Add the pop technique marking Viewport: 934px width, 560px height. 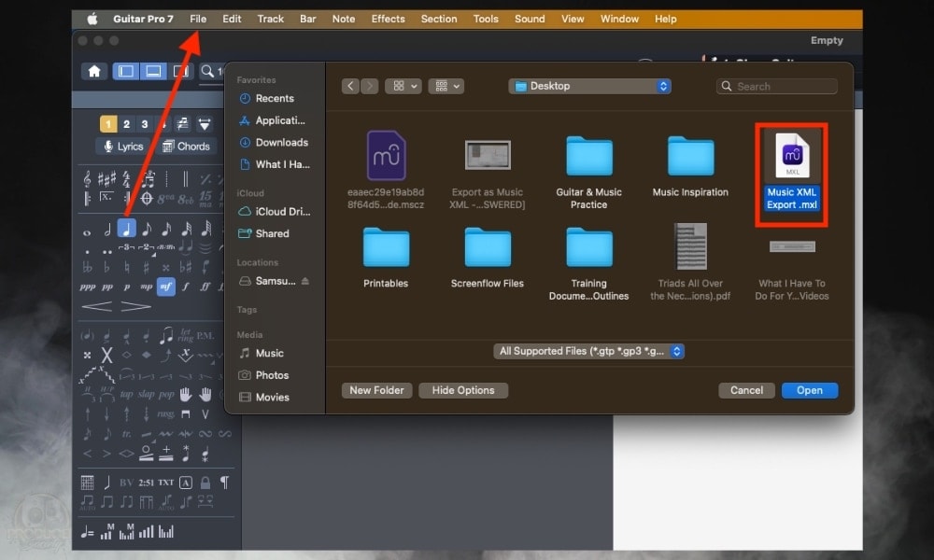[x=166, y=394]
